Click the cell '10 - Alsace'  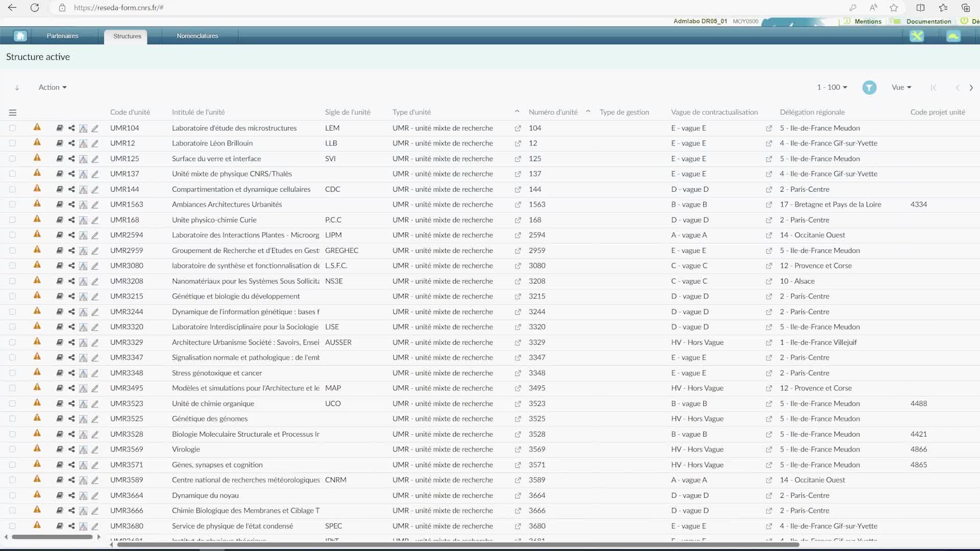pyautogui.click(x=797, y=281)
